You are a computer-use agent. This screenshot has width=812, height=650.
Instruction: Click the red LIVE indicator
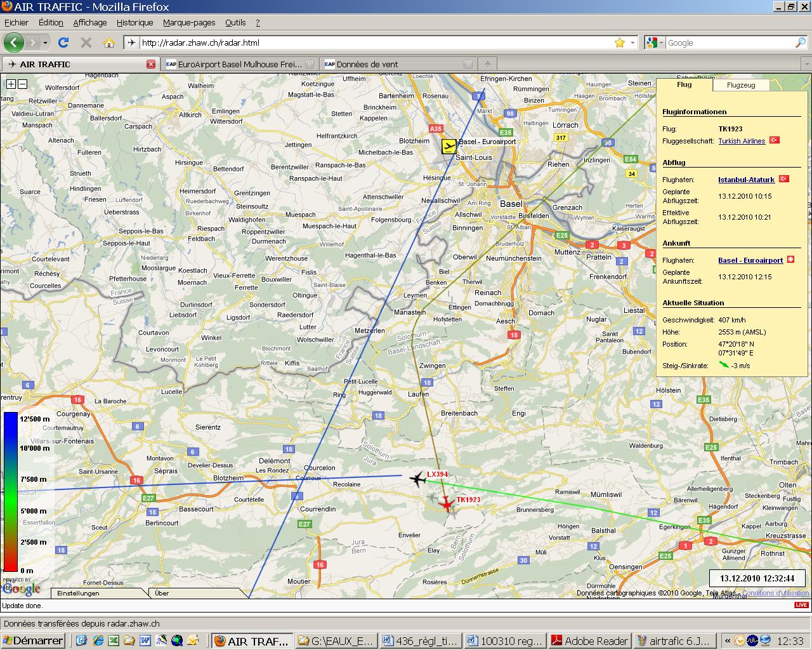point(801,605)
